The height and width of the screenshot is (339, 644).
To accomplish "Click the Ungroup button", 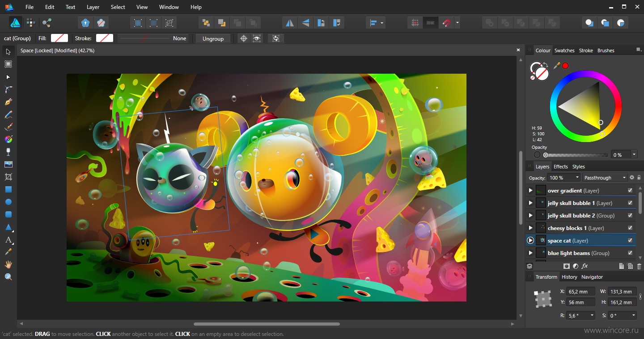I will (213, 38).
